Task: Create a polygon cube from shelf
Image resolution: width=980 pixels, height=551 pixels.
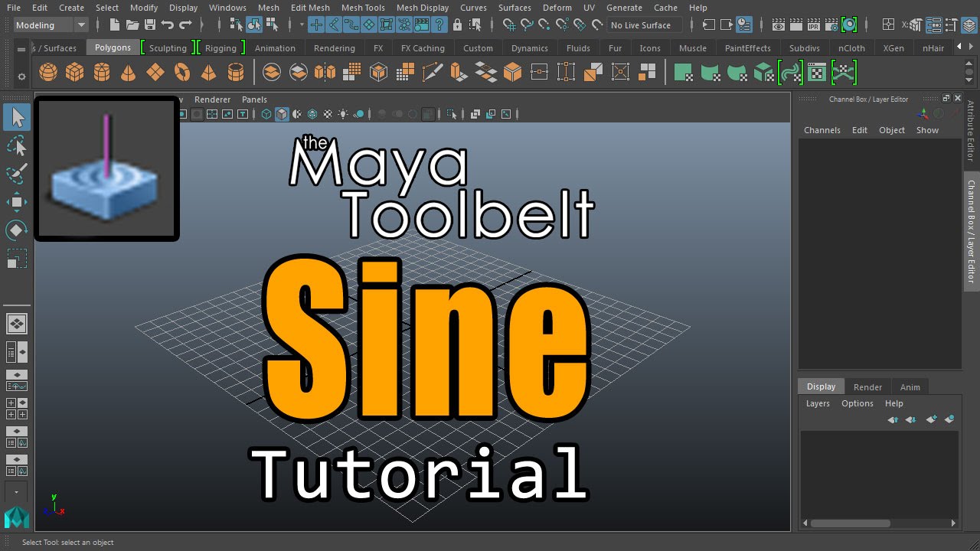Action: point(74,73)
